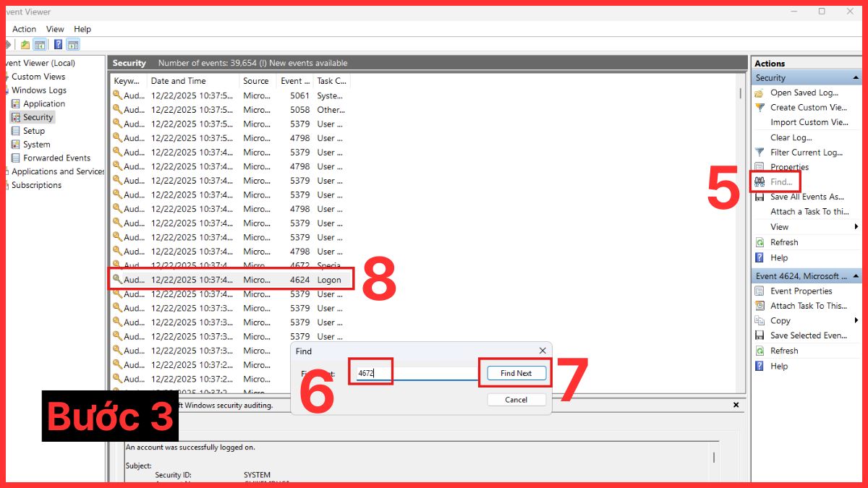Select the Security log in the tree
The image size is (868, 488).
(x=38, y=117)
